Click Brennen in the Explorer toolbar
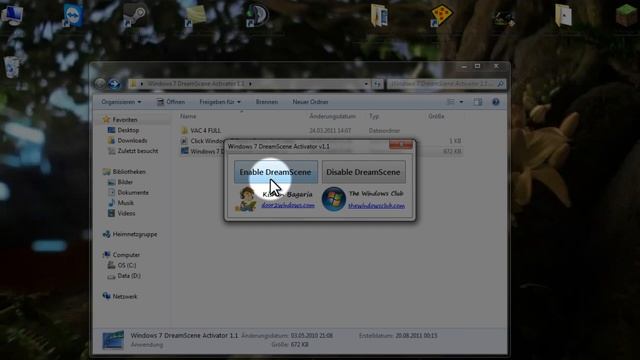 pos(267,102)
